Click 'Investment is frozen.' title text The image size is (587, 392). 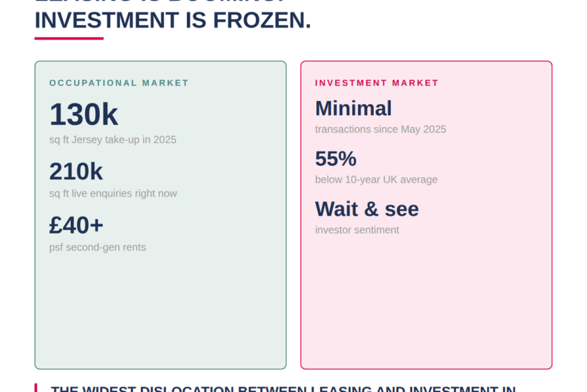tap(172, 20)
